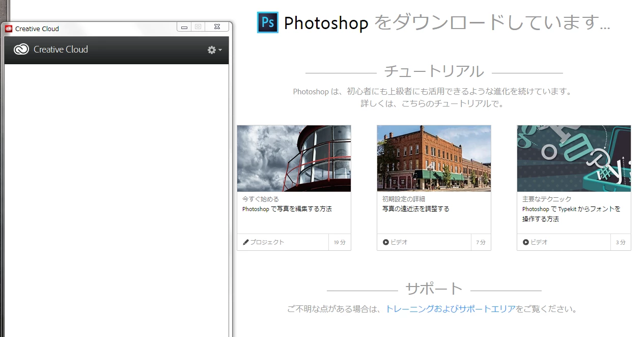Follow the 'トレーニングおよびサポートエリア' support link
Viewport: 644px width, 337px height.
coord(450,309)
